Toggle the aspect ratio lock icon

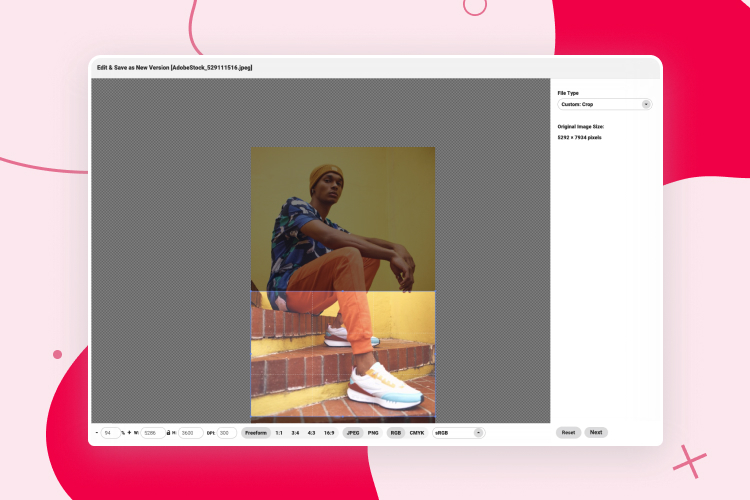point(168,433)
